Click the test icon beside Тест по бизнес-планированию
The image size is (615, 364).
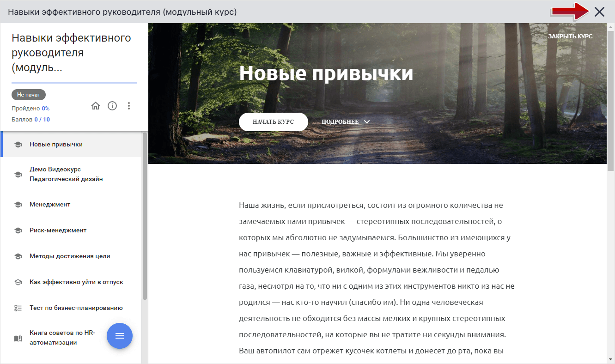click(x=18, y=307)
